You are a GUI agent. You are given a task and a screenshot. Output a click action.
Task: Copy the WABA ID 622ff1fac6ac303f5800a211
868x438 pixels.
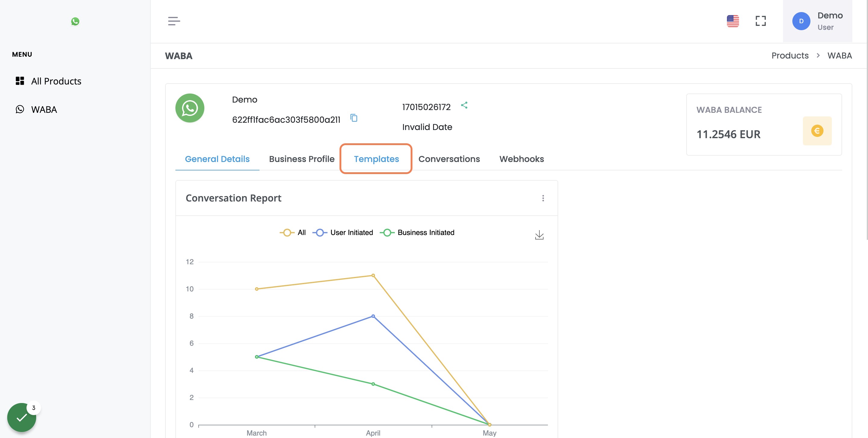[x=354, y=118]
